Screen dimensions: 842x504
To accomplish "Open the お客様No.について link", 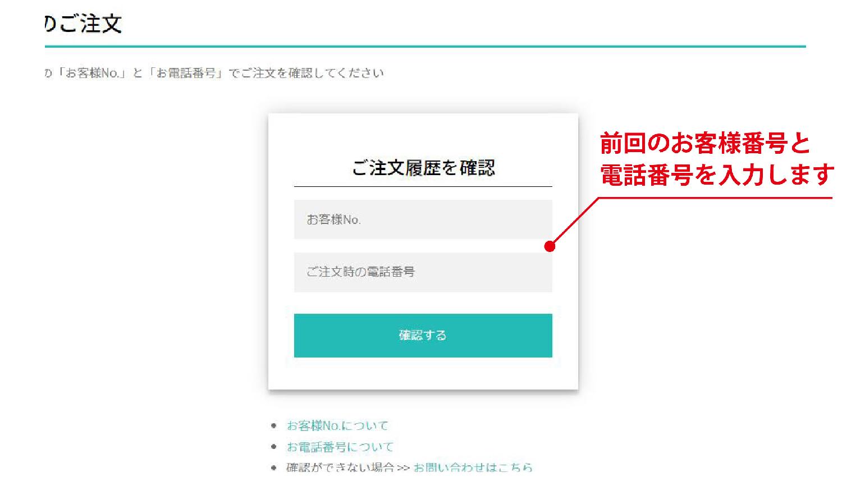I will pos(337,425).
